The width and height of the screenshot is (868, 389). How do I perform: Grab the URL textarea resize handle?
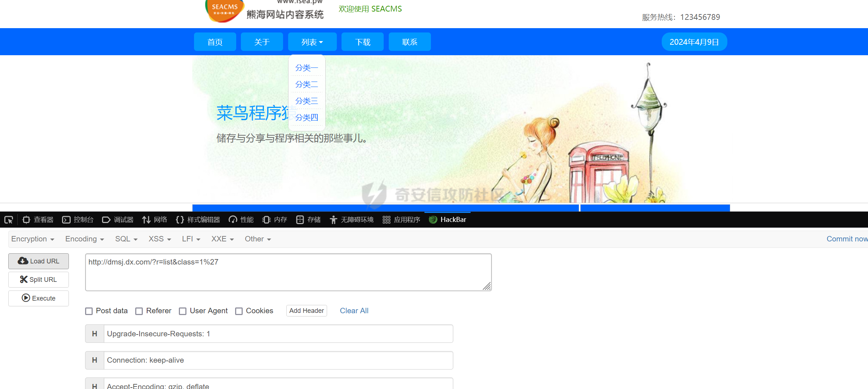point(487,286)
